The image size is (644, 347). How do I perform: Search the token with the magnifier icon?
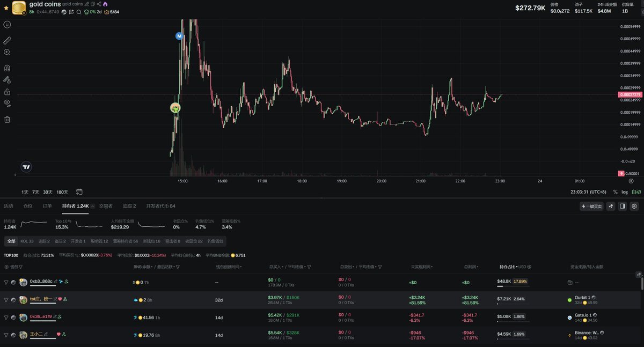[x=79, y=12]
